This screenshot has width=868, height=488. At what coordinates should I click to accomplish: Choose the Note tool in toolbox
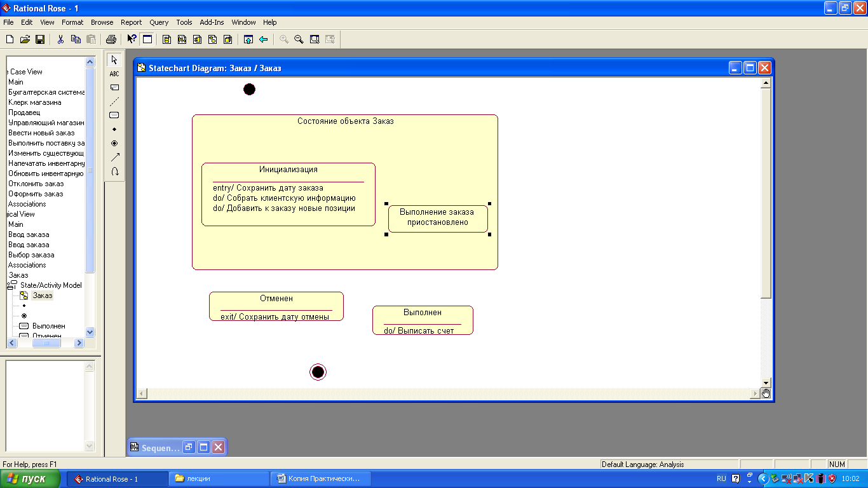pyautogui.click(x=114, y=88)
